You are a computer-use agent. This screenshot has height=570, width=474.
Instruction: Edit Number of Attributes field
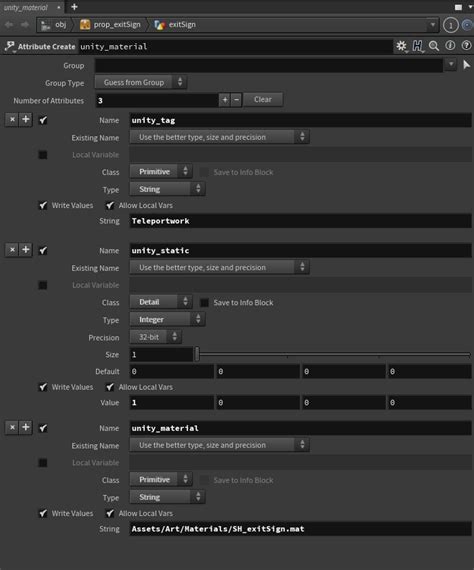(157, 100)
